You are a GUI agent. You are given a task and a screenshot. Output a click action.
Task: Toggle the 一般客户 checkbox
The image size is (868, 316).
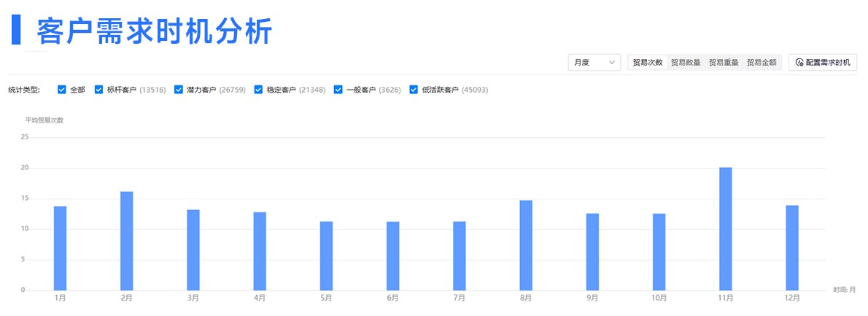[x=338, y=90]
